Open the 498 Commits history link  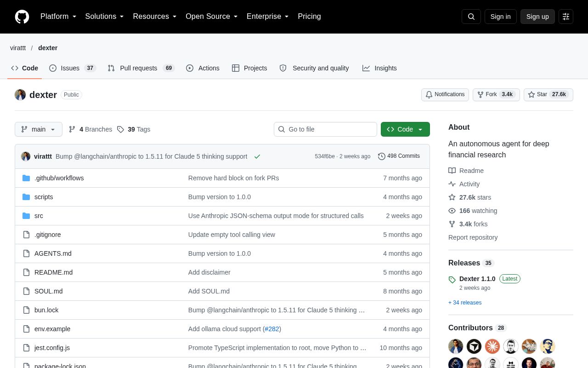tap(399, 156)
